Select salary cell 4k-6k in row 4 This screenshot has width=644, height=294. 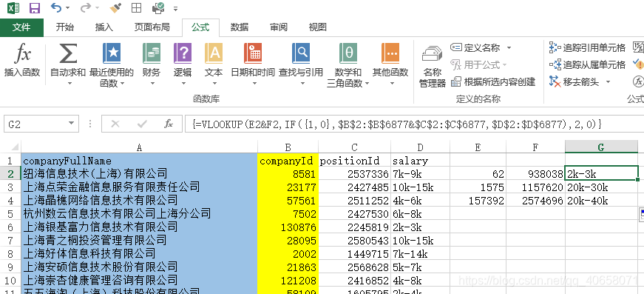click(420, 200)
